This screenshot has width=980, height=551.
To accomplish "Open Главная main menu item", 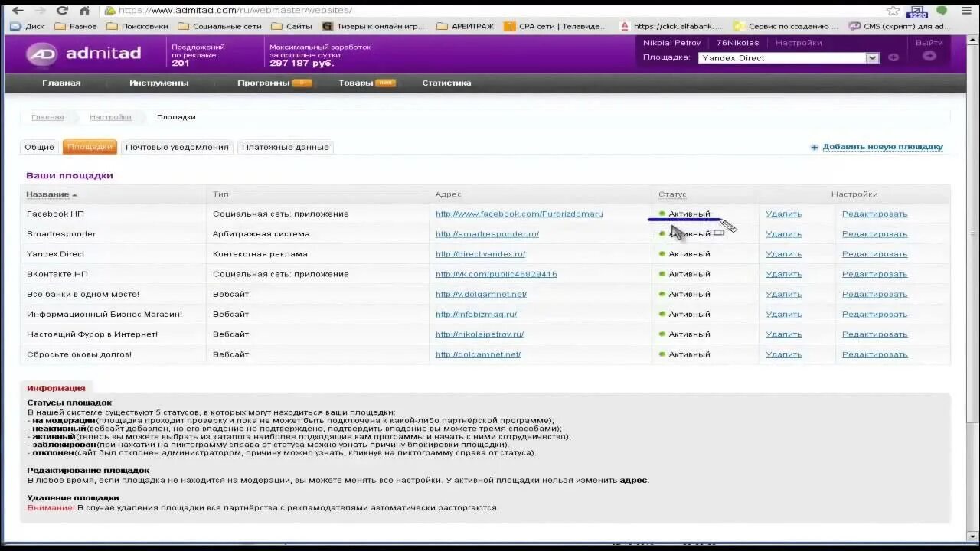I will pyautogui.click(x=61, y=83).
